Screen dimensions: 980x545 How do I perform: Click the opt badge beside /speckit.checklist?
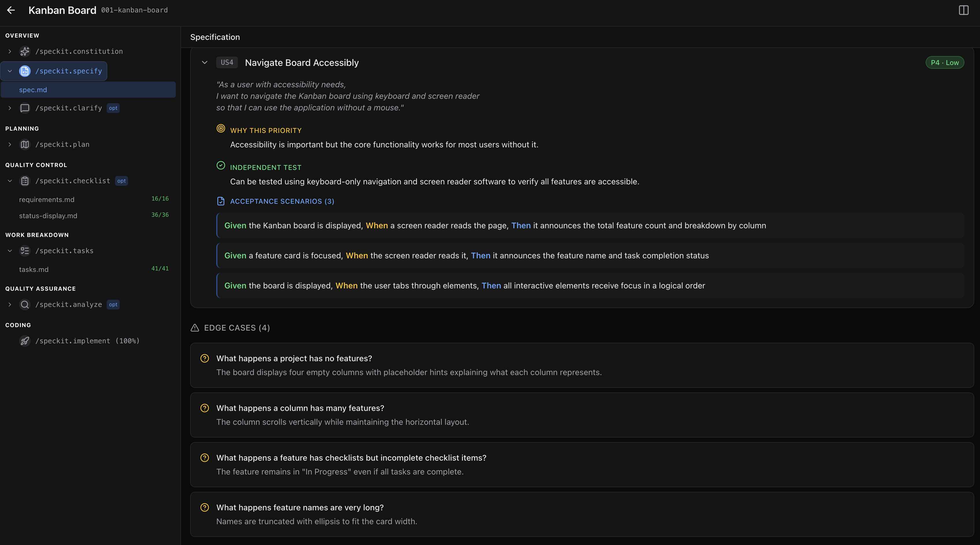[121, 181]
